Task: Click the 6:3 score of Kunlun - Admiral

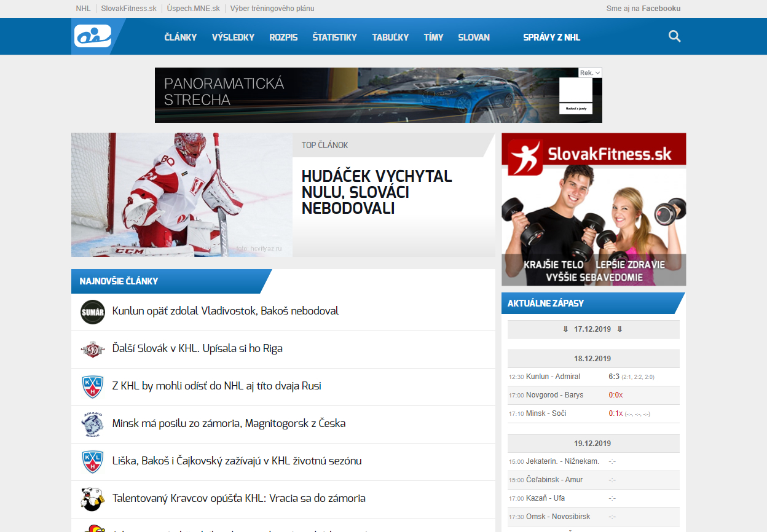Action: click(614, 377)
